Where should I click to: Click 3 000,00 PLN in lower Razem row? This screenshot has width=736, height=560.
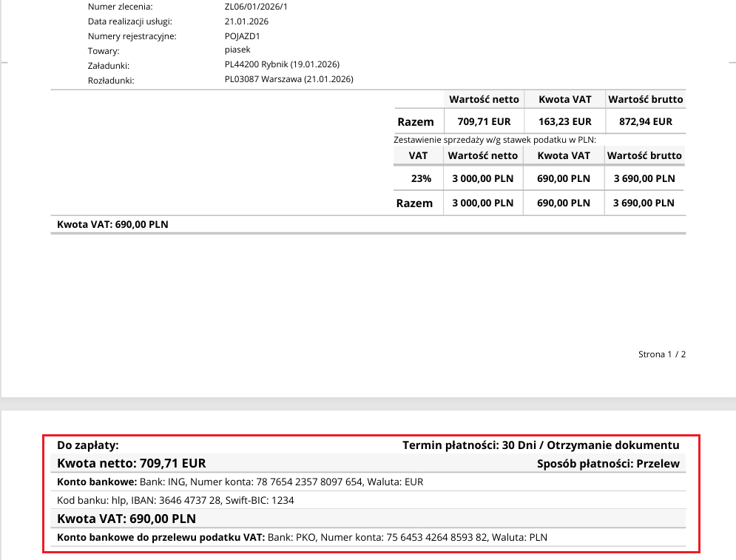pos(482,203)
